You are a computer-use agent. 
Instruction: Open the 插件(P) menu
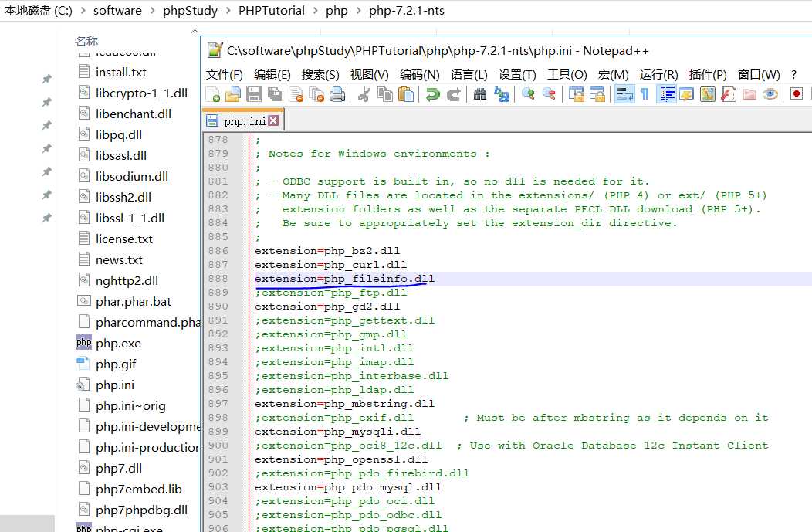pyautogui.click(x=708, y=75)
